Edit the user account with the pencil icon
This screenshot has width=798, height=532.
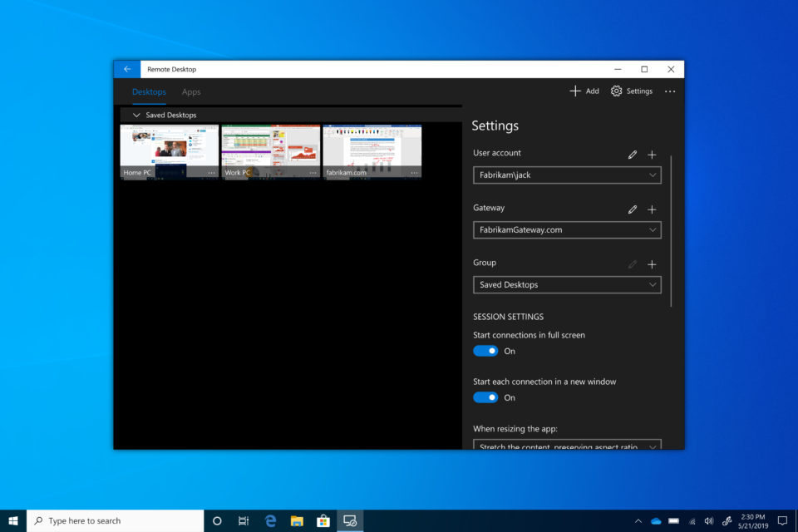point(633,155)
